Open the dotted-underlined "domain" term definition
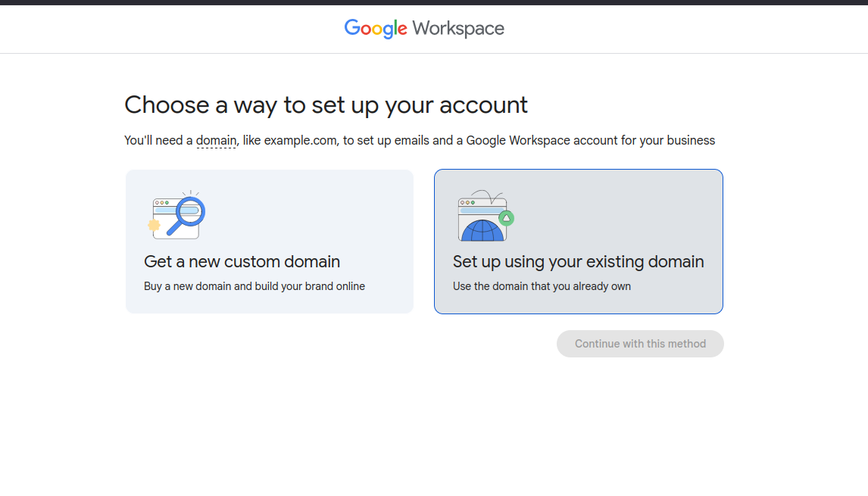Viewport: 868px width, 496px height. (x=216, y=141)
